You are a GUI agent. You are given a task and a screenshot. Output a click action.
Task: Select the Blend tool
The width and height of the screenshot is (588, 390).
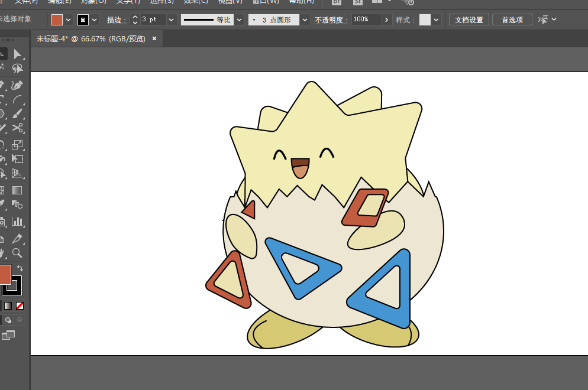point(17,204)
